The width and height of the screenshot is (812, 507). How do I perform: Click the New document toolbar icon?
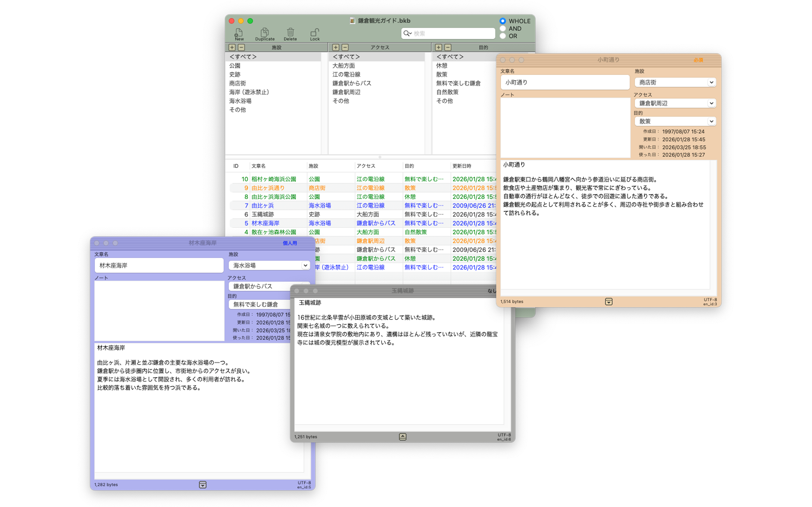pyautogui.click(x=239, y=33)
